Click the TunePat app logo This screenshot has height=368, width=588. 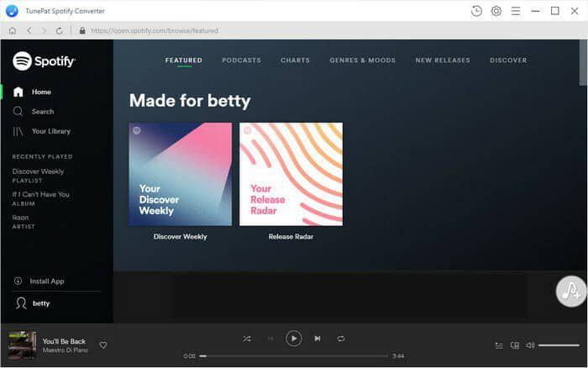click(12, 11)
